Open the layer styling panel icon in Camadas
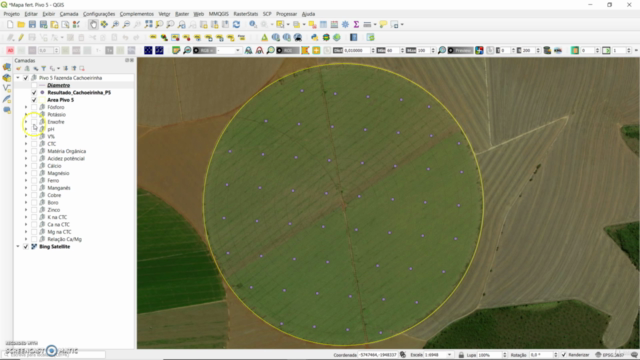The width and height of the screenshot is (640, 360). click(18, 69)
